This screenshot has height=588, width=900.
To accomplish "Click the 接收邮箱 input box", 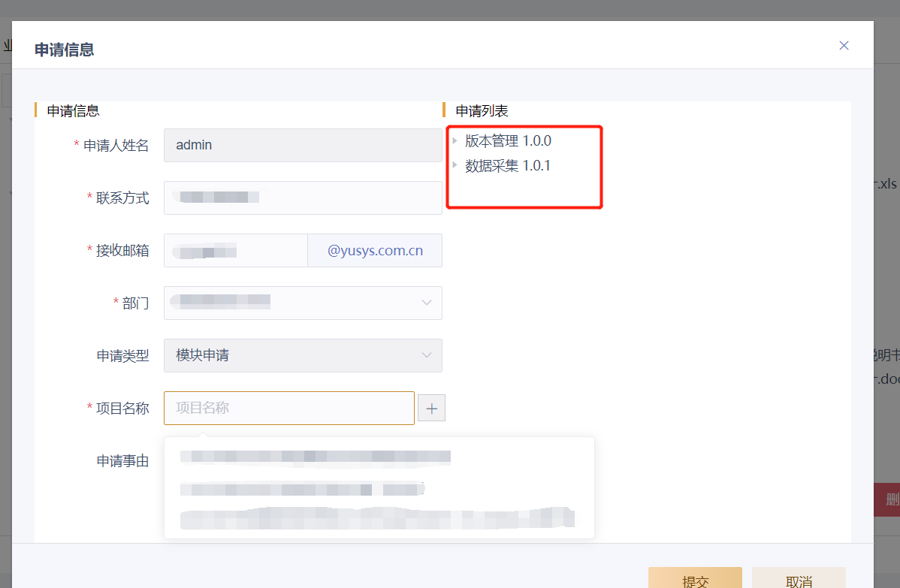I will [235, 251].
